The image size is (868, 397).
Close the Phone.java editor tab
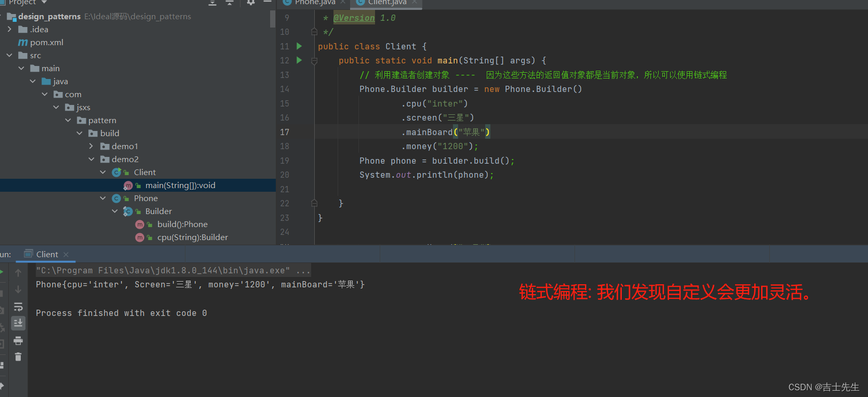[343, 2]
